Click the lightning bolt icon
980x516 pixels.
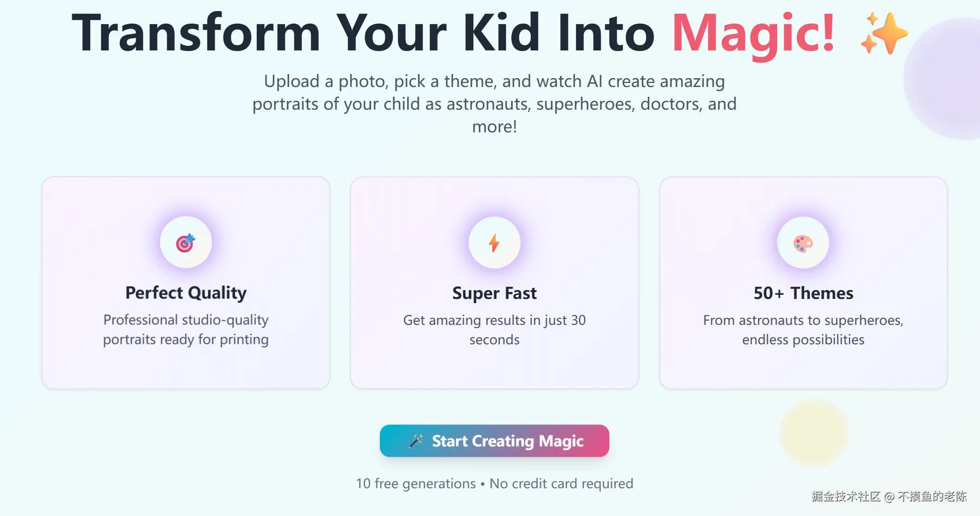pyautogui.click(x=494, y=243)
